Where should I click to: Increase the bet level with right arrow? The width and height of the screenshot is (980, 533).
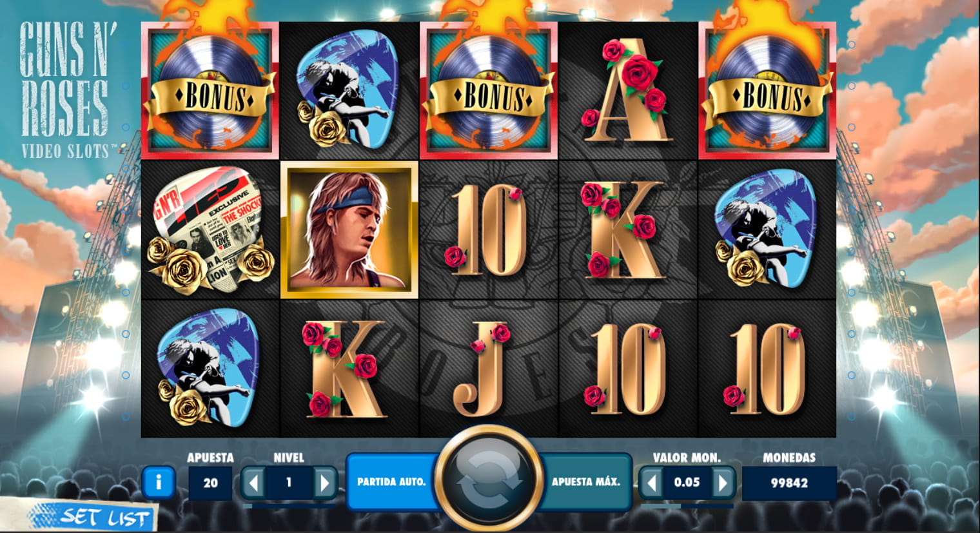pos(324,482)
